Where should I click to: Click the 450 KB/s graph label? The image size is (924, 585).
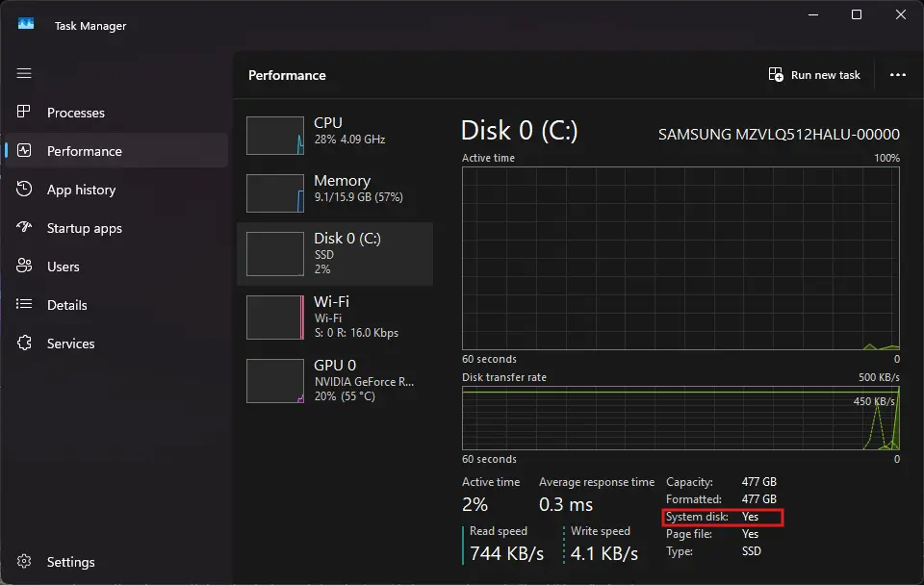(x=874, y=401)
